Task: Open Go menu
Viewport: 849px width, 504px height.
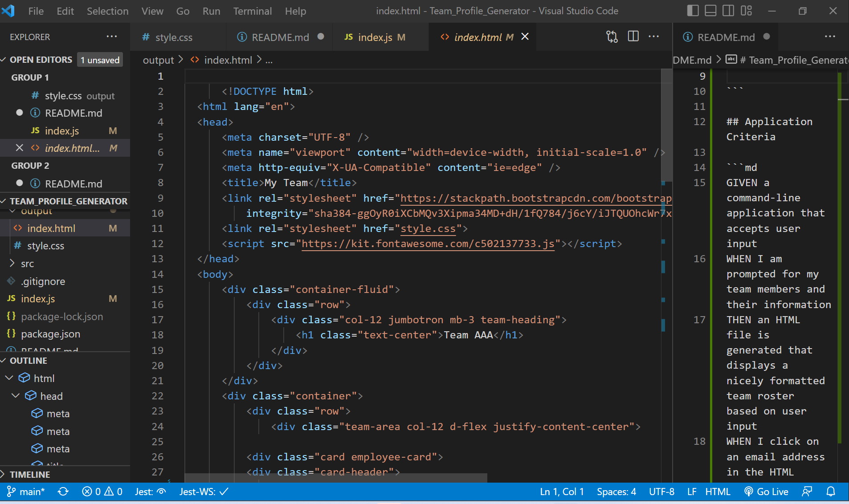Action: pos(183,11)
